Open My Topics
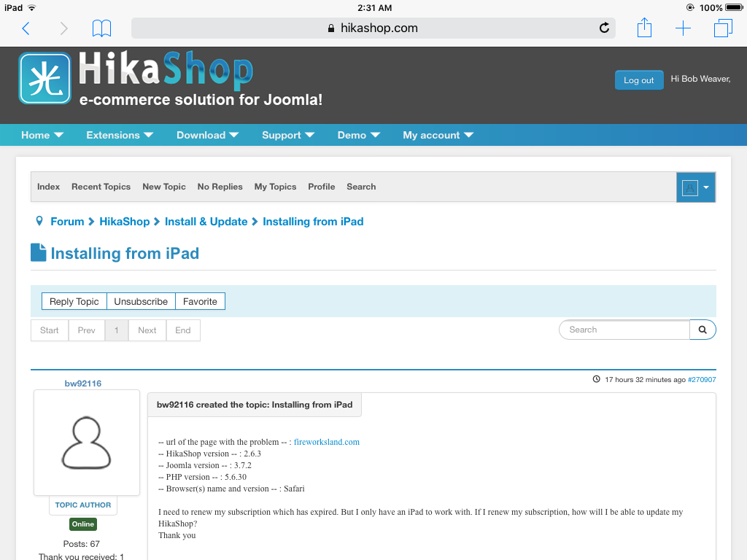This screenshot has height=560, width=747. (x=275, y=187)
